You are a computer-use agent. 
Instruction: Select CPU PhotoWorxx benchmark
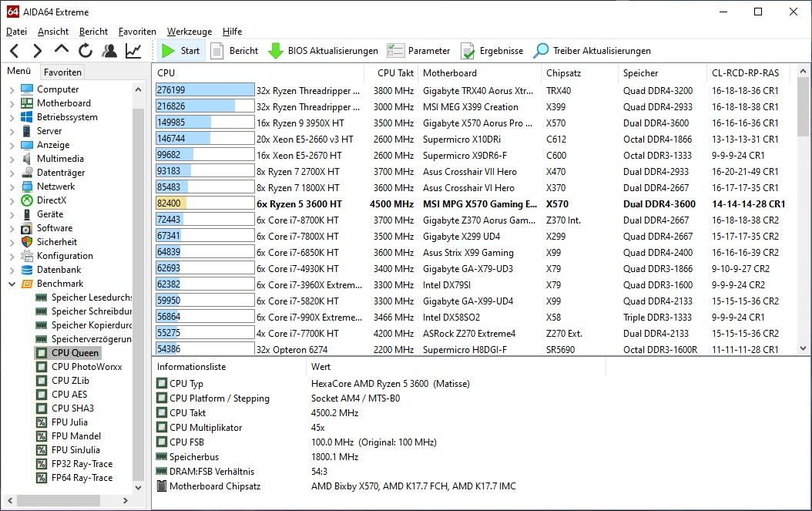point(79,367)
